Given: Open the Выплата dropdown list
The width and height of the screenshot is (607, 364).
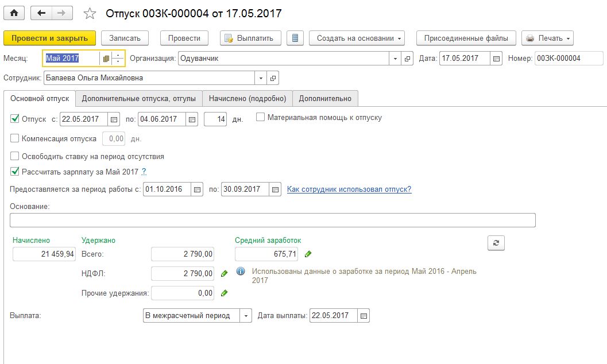Looking at the screenshot, I should coord(246,316).
